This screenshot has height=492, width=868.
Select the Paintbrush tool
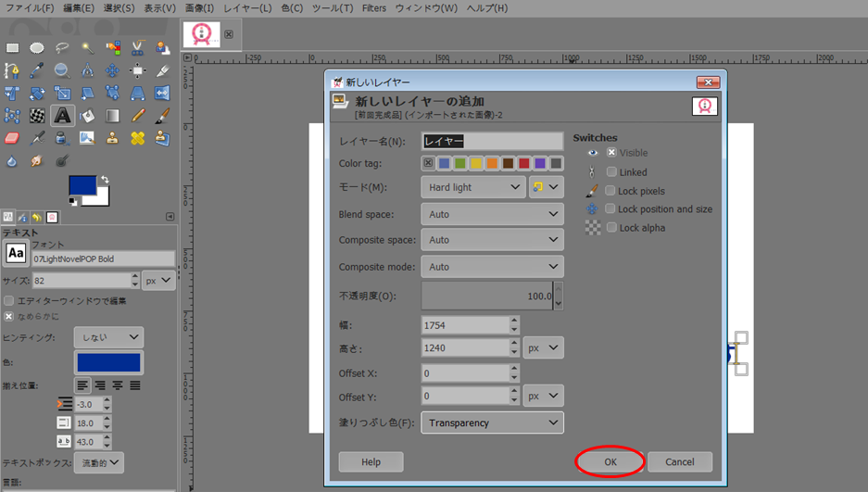(163, 116)
